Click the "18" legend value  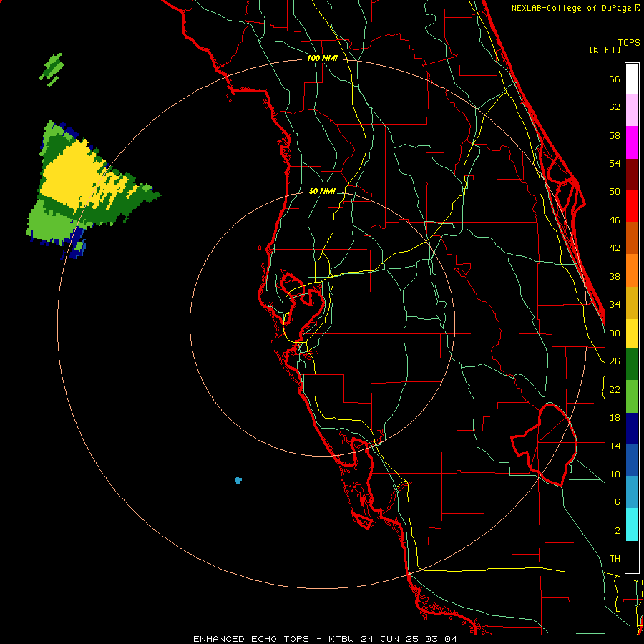[615, 418]
